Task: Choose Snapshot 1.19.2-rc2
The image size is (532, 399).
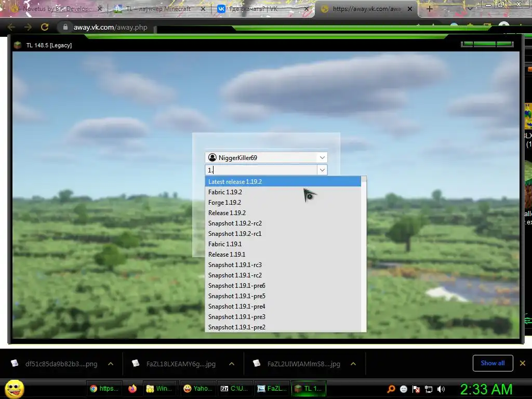Action: (283, 223)
